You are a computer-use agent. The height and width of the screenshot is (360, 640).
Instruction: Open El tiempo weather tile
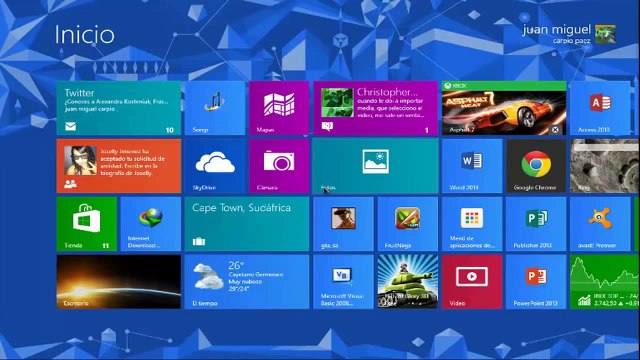point(247,282)
